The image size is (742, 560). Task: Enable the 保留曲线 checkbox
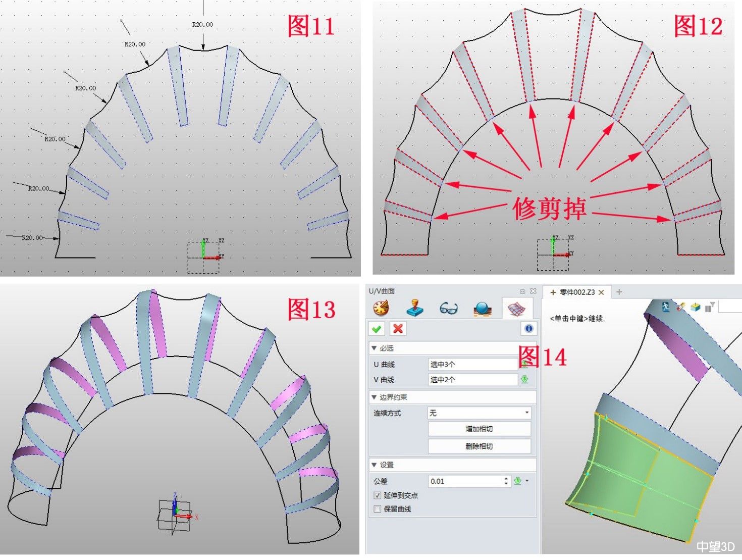point(378,508)
